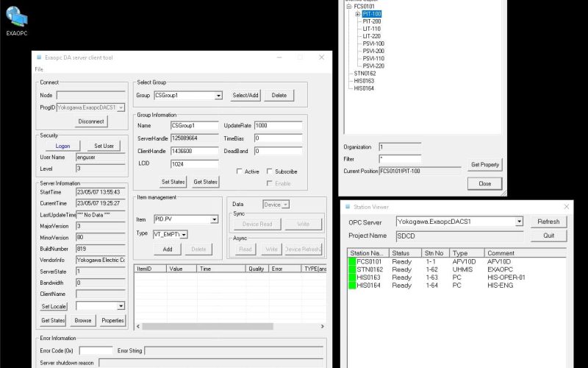Collapse the FCS0101 tree node
588x368 pixels.
pyautogui.click(x=349, y=7)
